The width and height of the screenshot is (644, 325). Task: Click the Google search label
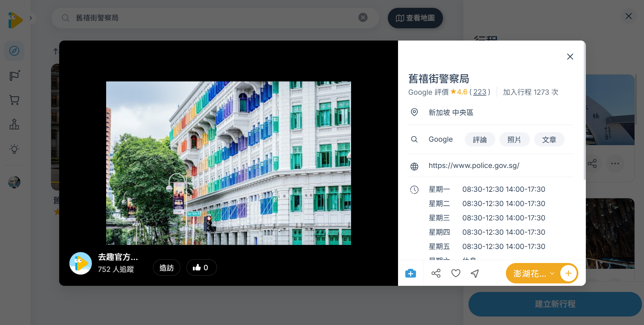click(x=441, y=139)
